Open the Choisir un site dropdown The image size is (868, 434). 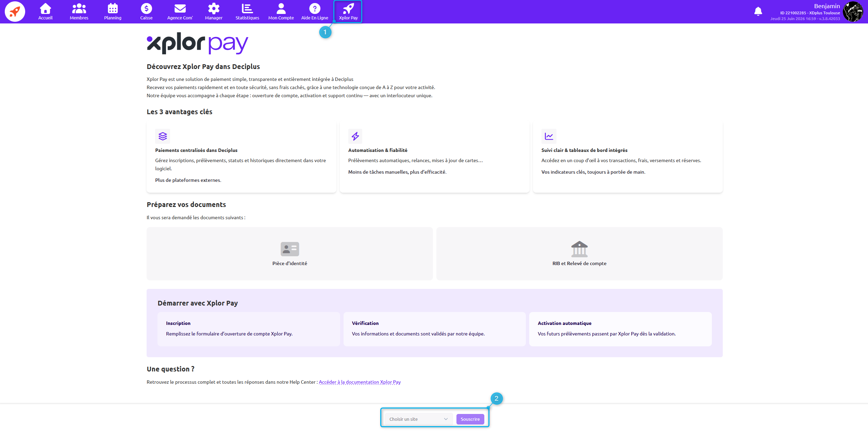click(418, 419)
